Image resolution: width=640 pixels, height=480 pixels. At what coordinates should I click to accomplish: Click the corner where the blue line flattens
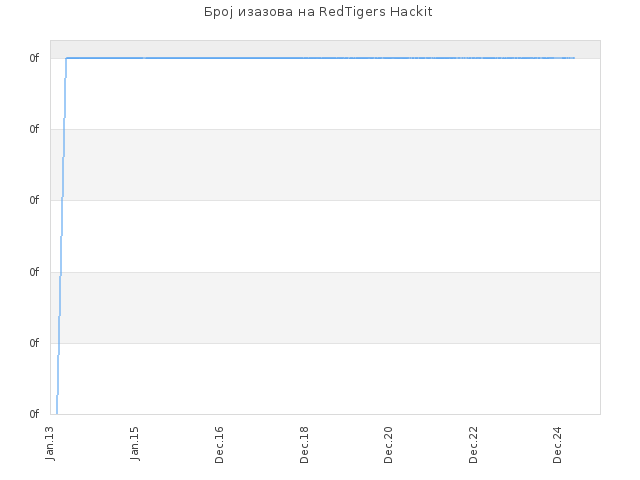pyautogui.click(x=66, y=58)
